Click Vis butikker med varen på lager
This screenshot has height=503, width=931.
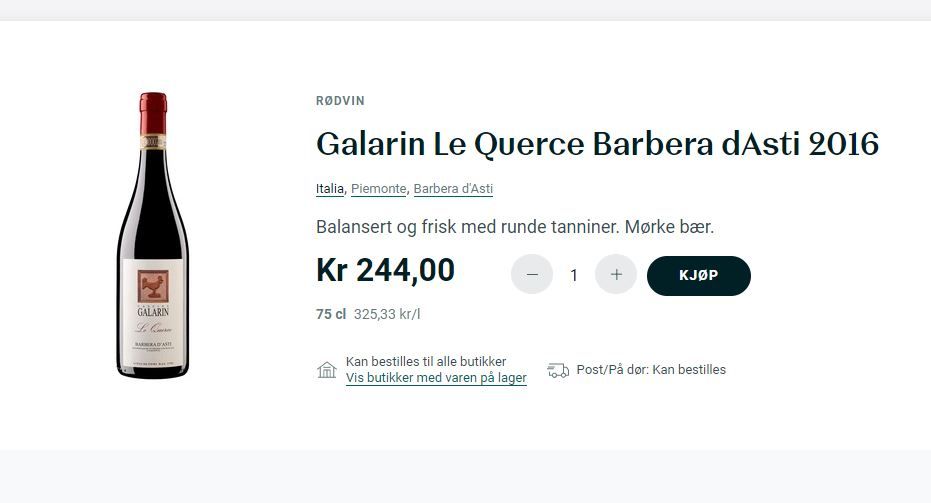(x=436, y=378)
